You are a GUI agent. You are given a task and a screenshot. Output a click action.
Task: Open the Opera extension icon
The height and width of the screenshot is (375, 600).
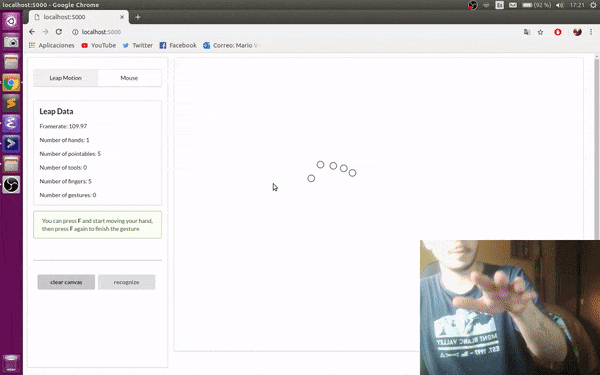click(x=558, y=32)
